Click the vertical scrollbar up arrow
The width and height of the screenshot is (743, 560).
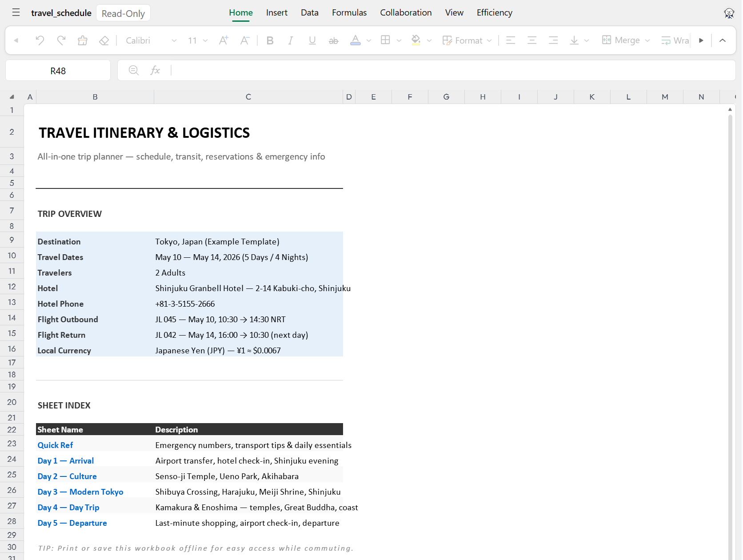(x=730, y=109)
